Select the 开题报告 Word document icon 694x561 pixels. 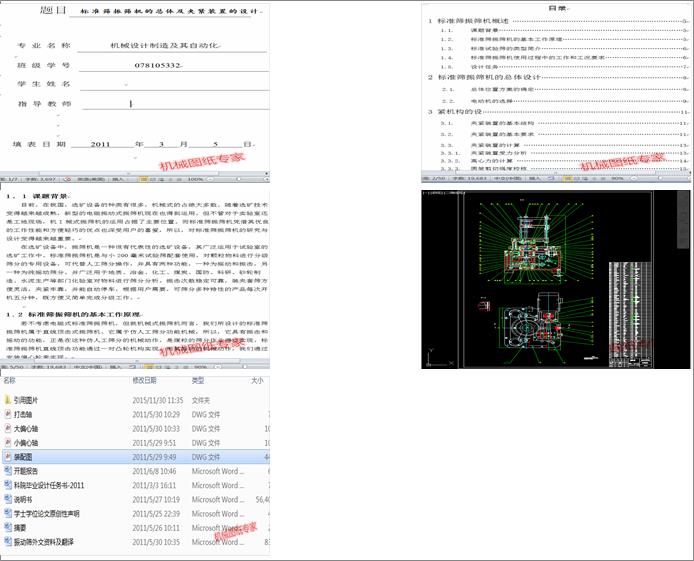(8, 471)
